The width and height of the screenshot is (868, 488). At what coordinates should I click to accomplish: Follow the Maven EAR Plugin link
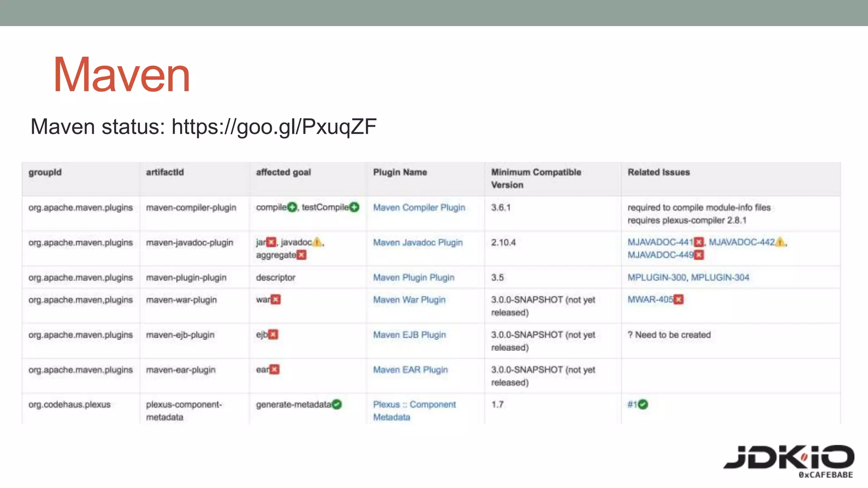(410, 370)
